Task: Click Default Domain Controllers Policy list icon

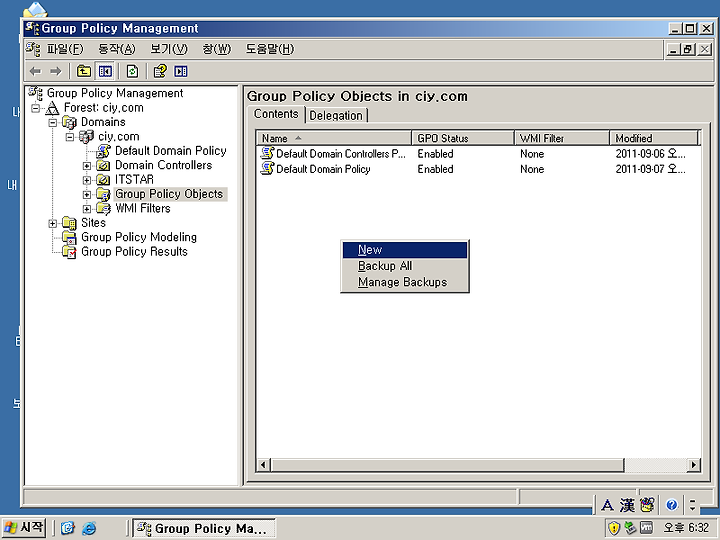Action: 267,153
